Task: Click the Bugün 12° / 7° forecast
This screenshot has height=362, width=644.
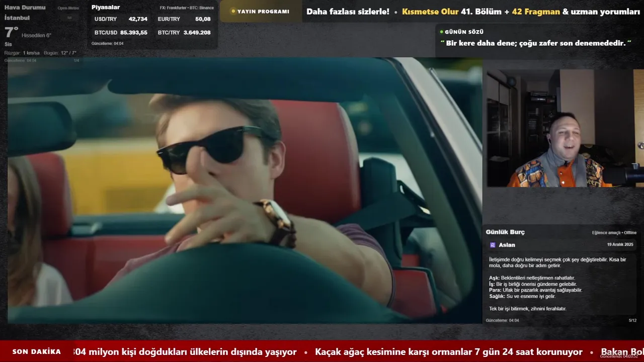Action: (x=60, y=53)
